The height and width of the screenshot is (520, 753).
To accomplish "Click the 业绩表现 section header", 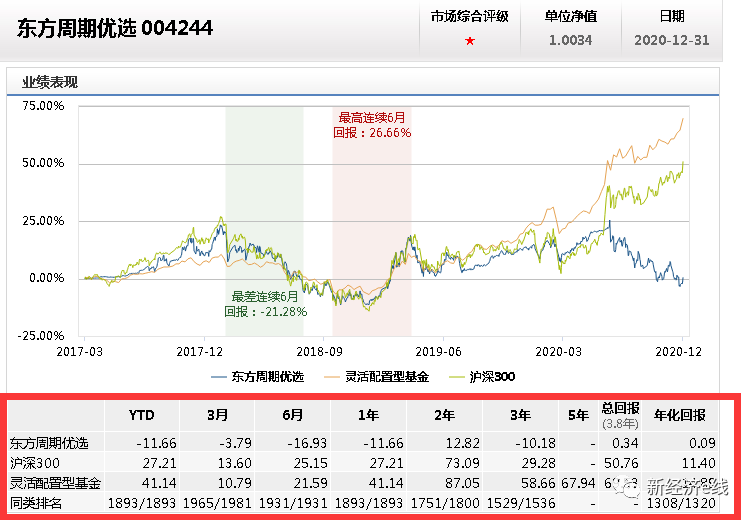I will [49, 82].
